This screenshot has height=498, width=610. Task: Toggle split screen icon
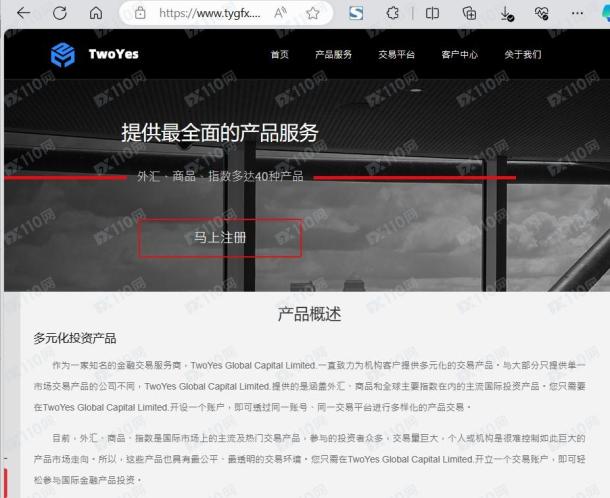pyautogui.click(x=432, y=14)
